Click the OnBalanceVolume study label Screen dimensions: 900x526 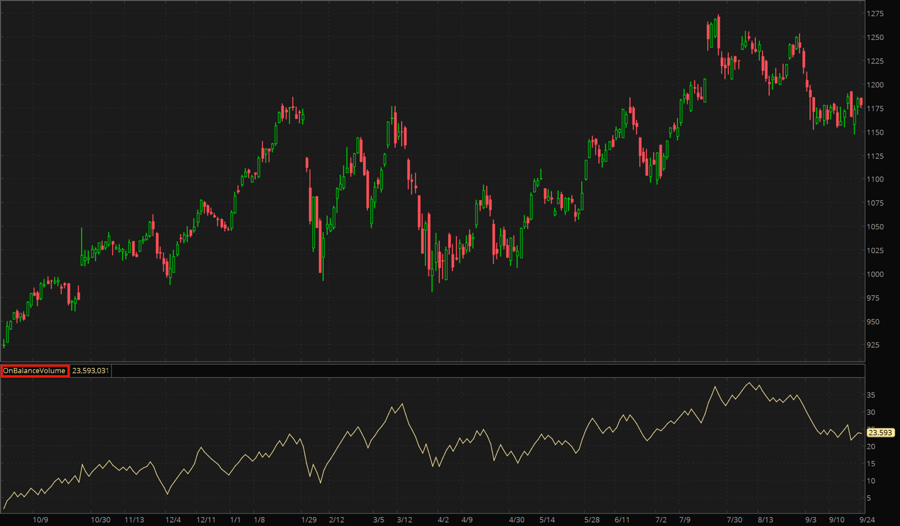(35, 371)
